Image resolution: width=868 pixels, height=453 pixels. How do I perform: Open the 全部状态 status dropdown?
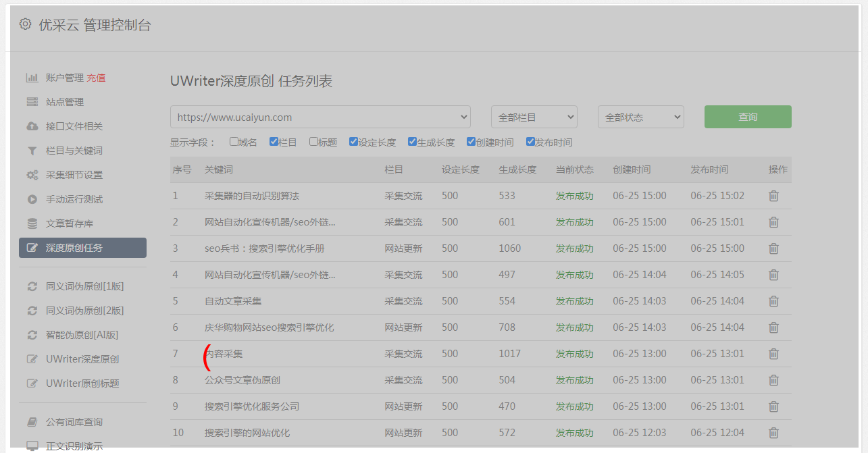[640, 117]
